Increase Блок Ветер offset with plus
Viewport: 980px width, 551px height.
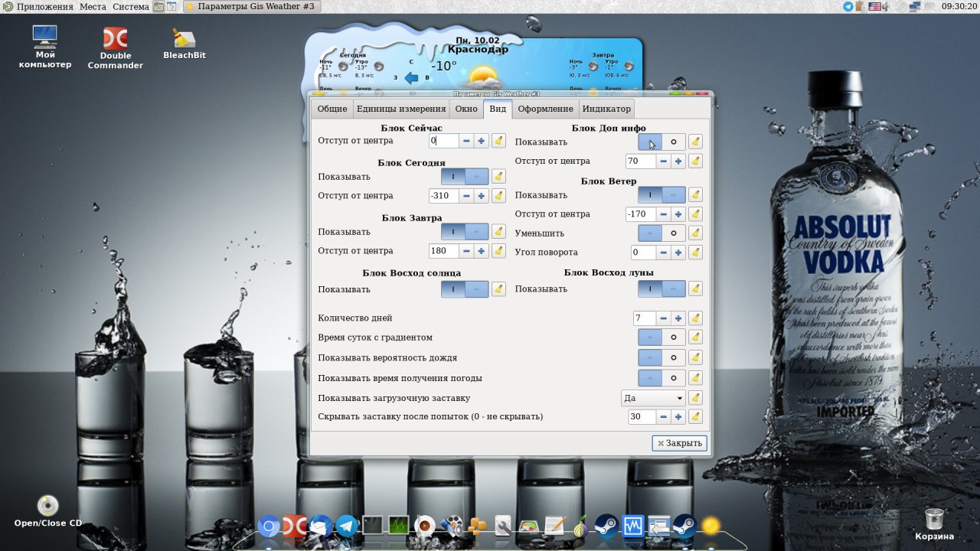(678, 214)
